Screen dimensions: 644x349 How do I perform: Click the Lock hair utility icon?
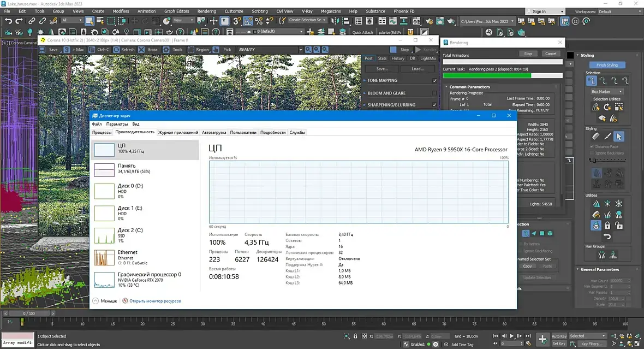pos(607,225)
